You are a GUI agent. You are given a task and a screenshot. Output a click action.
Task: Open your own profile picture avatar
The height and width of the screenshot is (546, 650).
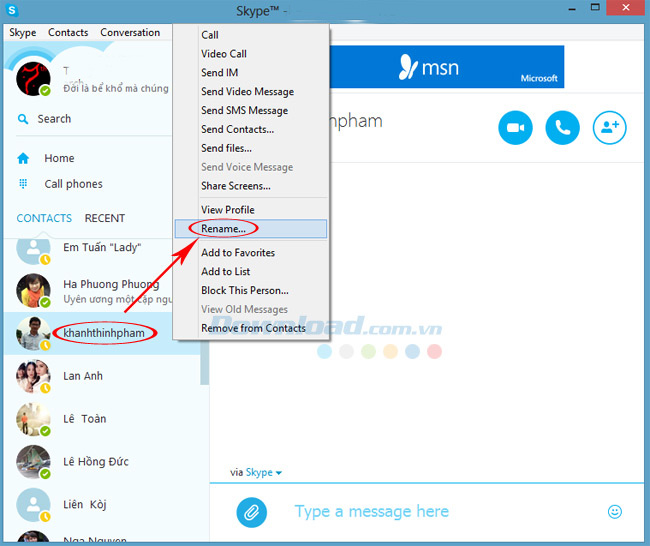point(33,79)
